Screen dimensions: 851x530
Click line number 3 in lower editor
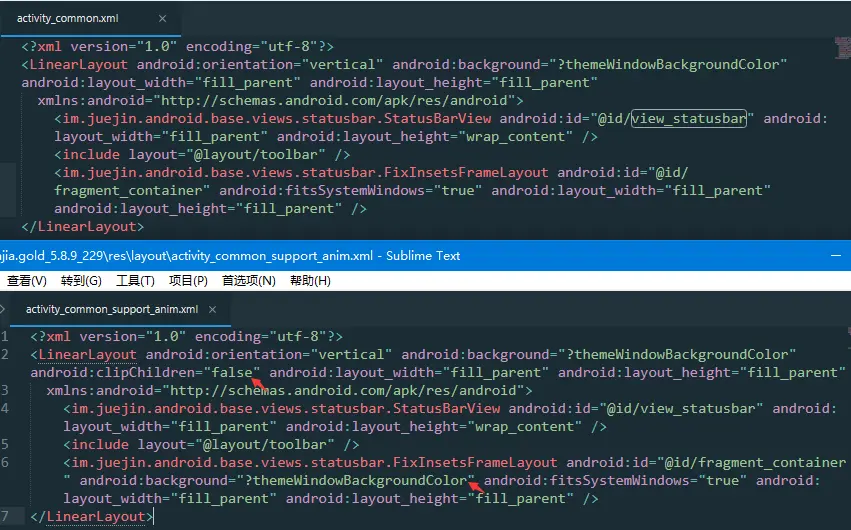(4, 390)
